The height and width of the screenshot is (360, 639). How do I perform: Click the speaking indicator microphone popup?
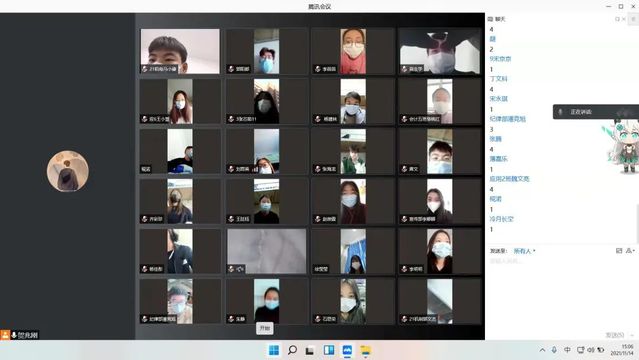(596, 112)
